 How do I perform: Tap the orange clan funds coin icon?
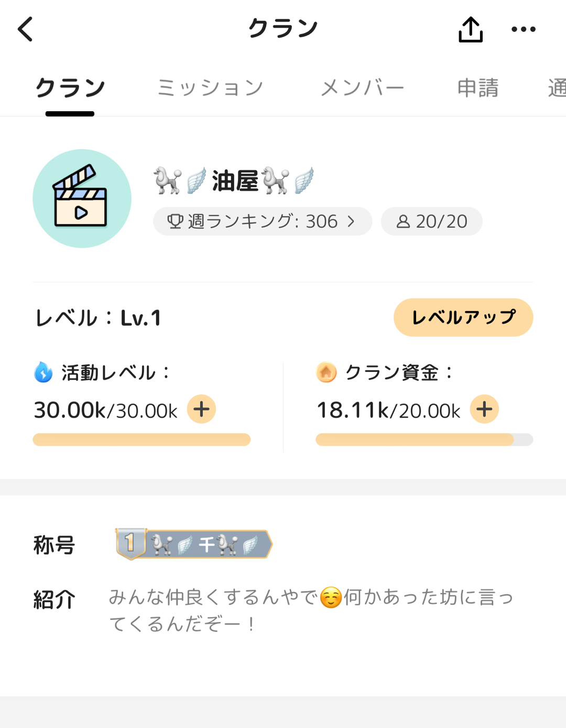(x=326, y=372)
